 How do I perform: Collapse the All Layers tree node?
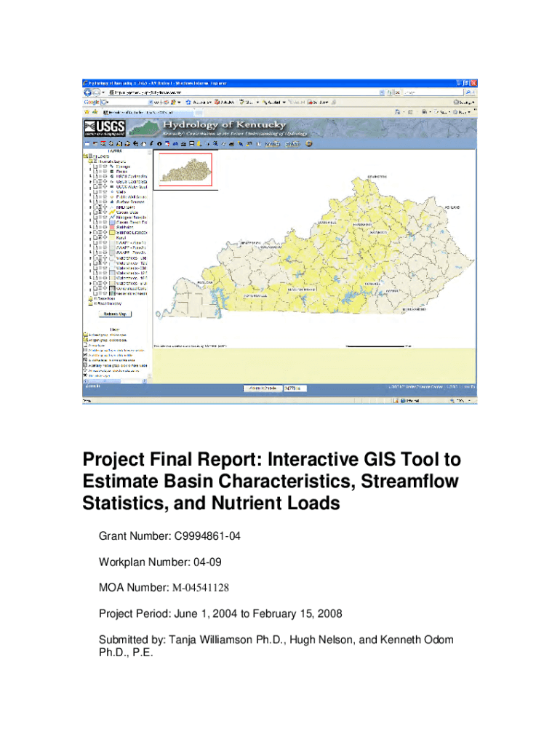pyautogui.click(x=84, y=156)
